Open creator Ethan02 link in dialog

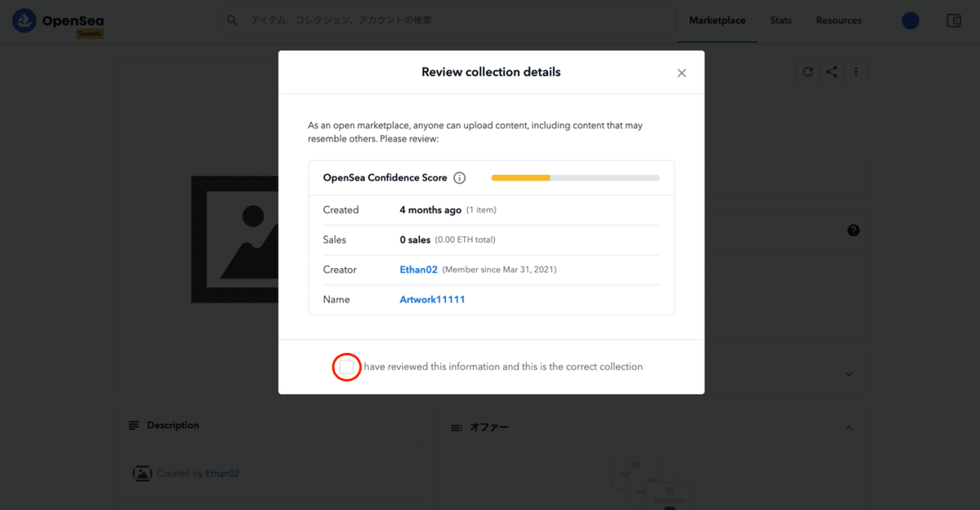click(x=419, y=270)
